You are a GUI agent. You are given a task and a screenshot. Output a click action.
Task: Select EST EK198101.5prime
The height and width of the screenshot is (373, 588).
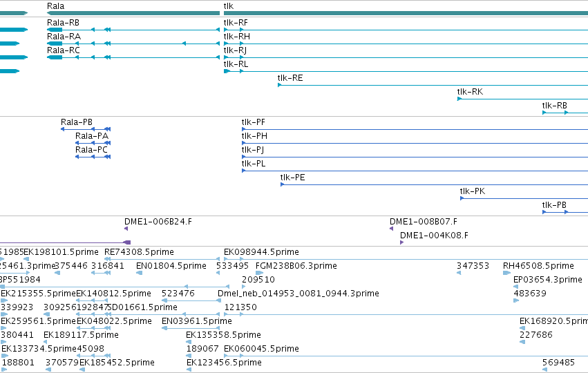point(26,259)
